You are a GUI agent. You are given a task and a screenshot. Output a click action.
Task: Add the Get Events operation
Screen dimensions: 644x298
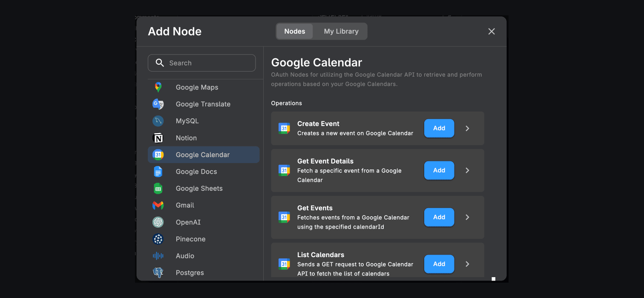439,217
